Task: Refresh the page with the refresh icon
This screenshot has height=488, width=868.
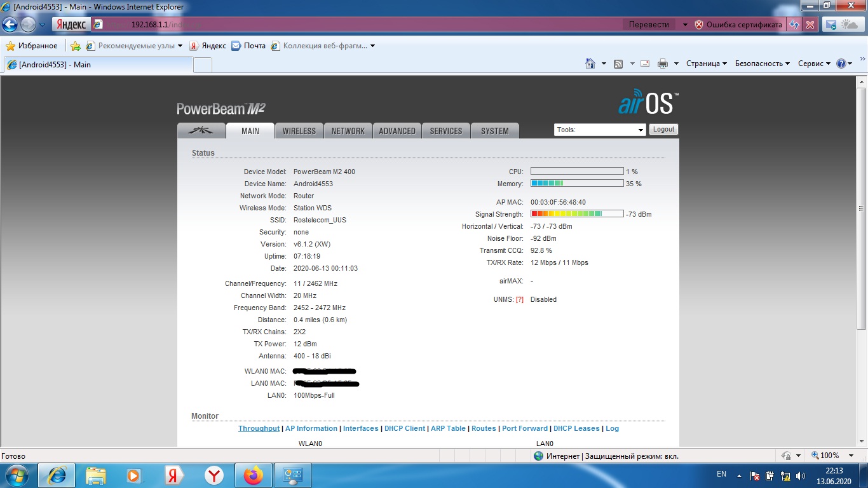Action: pos(794,25)
